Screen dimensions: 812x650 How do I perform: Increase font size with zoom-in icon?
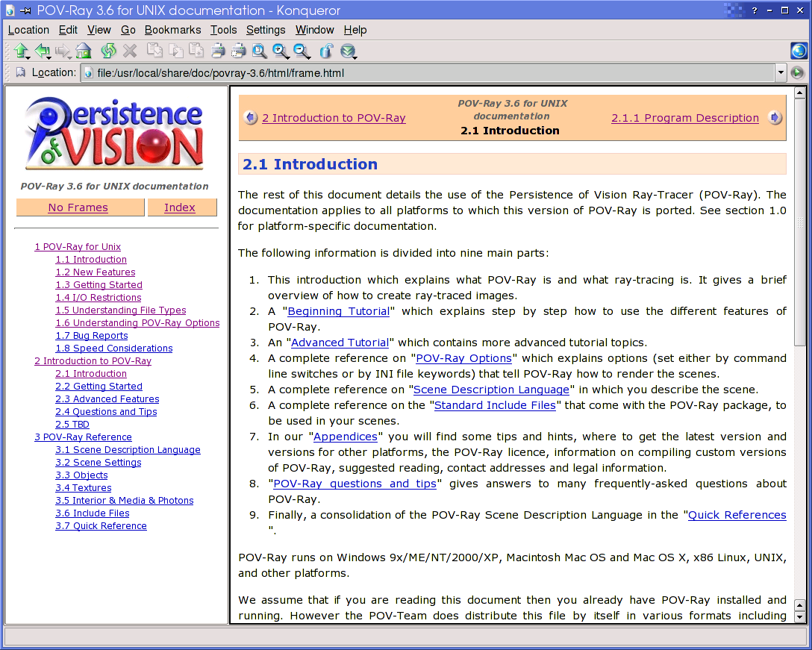click(281, 51)
